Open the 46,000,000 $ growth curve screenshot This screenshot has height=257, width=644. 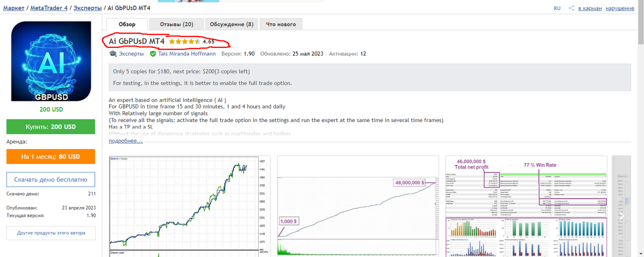357,207
